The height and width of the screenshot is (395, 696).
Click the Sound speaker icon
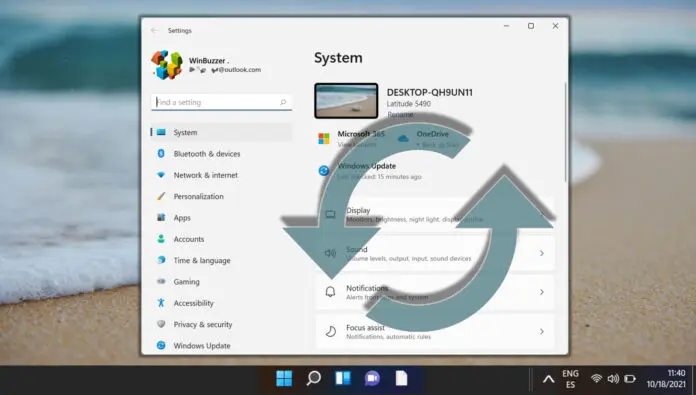tap(330, 253)
